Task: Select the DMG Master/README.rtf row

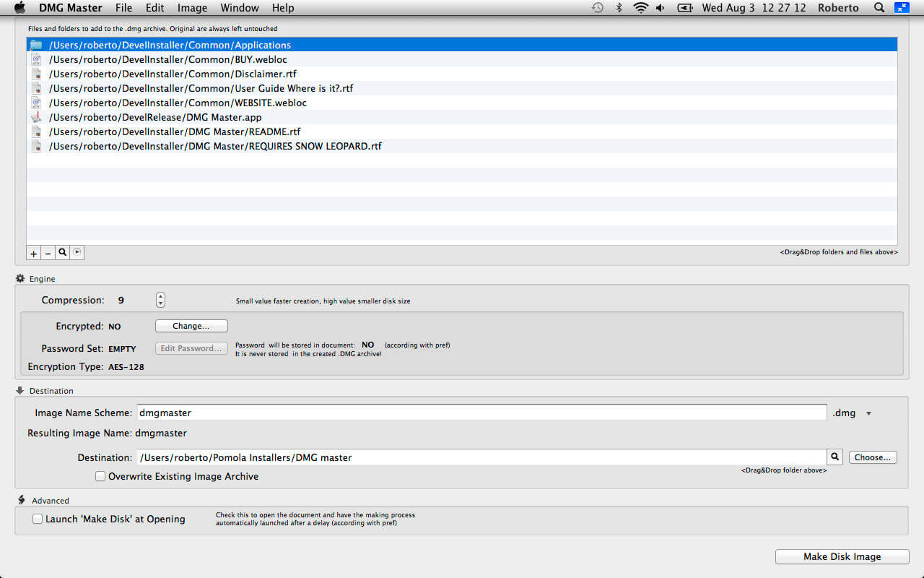Action: [x=462, y=131]
